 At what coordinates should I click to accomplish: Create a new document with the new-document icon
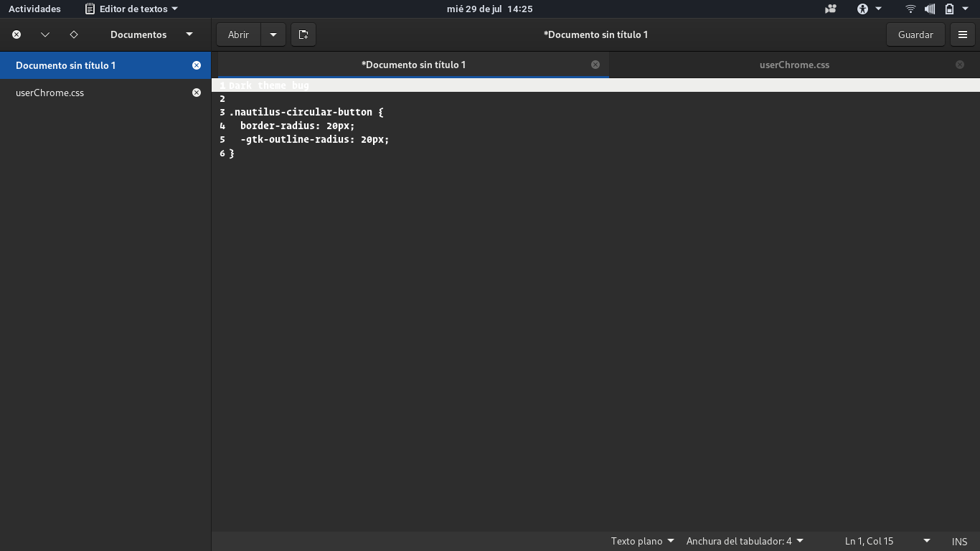coord(303,34)
